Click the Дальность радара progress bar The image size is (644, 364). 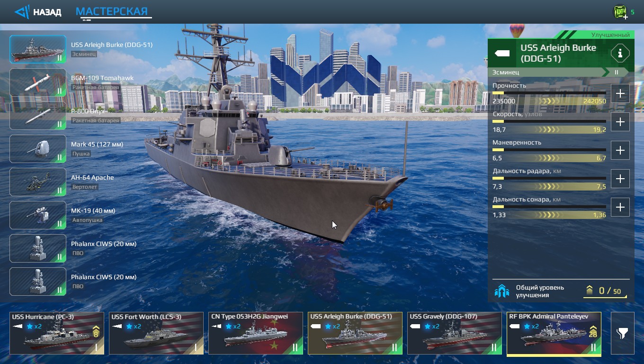tap(549, 178)
